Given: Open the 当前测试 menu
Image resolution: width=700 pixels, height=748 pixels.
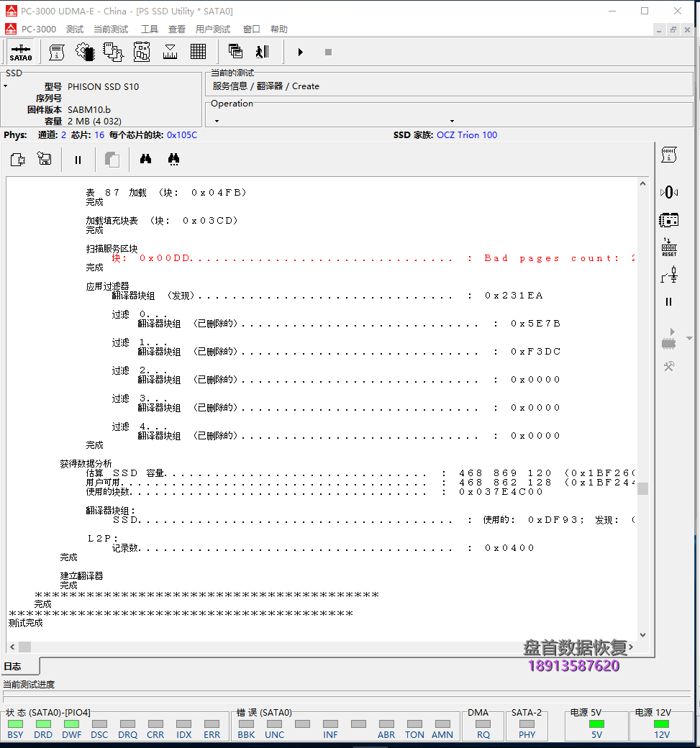Looking at the screenshot, I should click(111, 29).
